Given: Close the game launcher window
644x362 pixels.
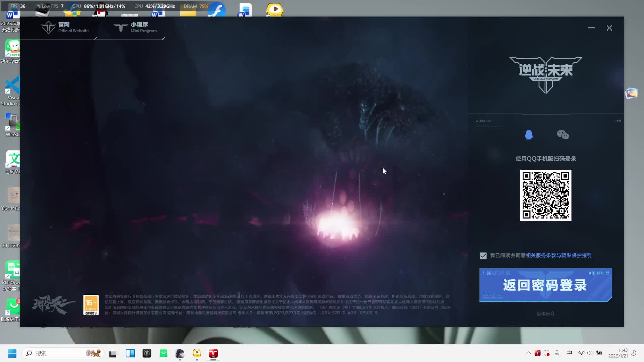Looking at the screenshot, I should pyautogui.click(x=609, y=28).
